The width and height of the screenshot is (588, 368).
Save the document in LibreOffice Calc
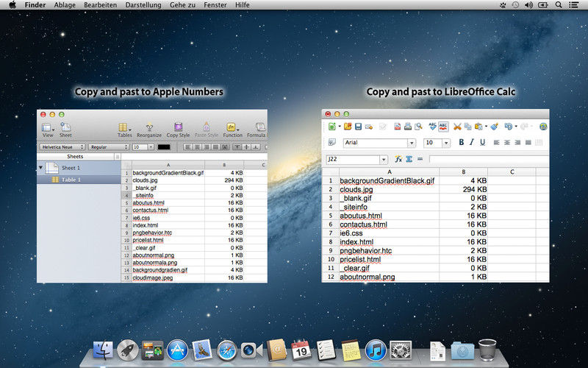(x=358, y=127)
